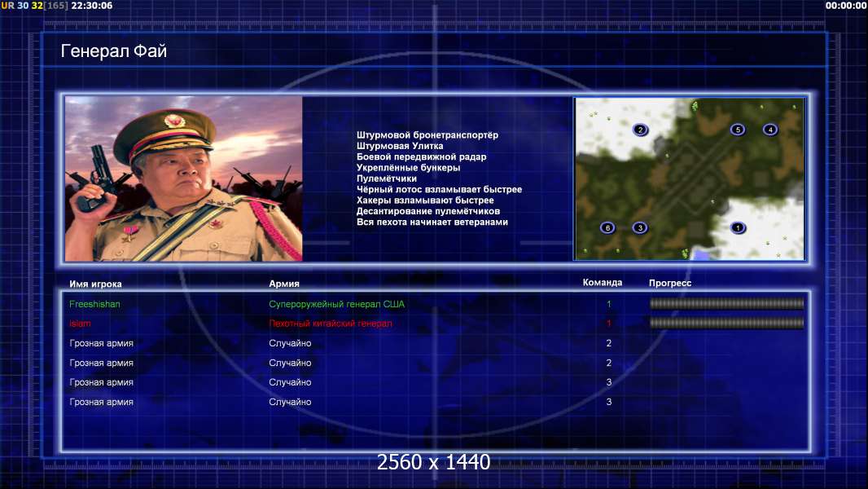This screenshot has height=489, width=868.
Task: Click 'Супероружейный генерал США' army entry
Action: tap(336, 304)
